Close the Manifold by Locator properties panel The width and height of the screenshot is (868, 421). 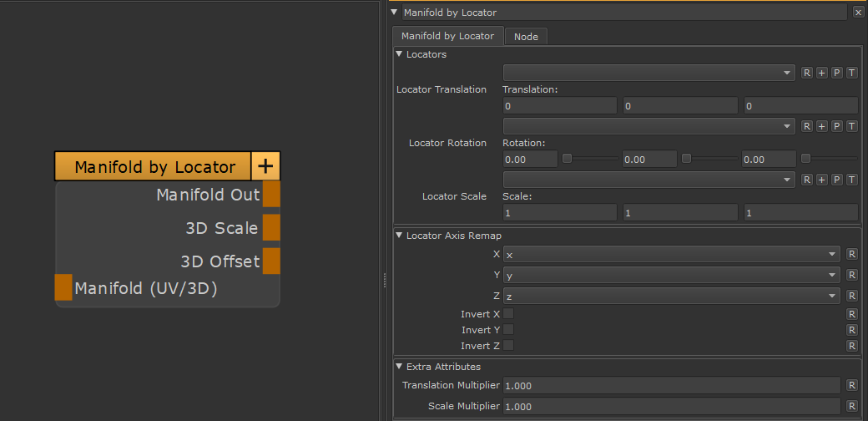tap(858, 13)
